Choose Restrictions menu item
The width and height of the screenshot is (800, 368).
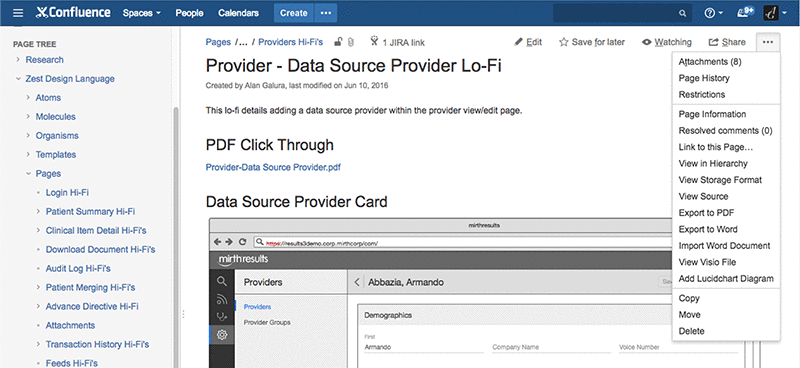coord(726,94)
